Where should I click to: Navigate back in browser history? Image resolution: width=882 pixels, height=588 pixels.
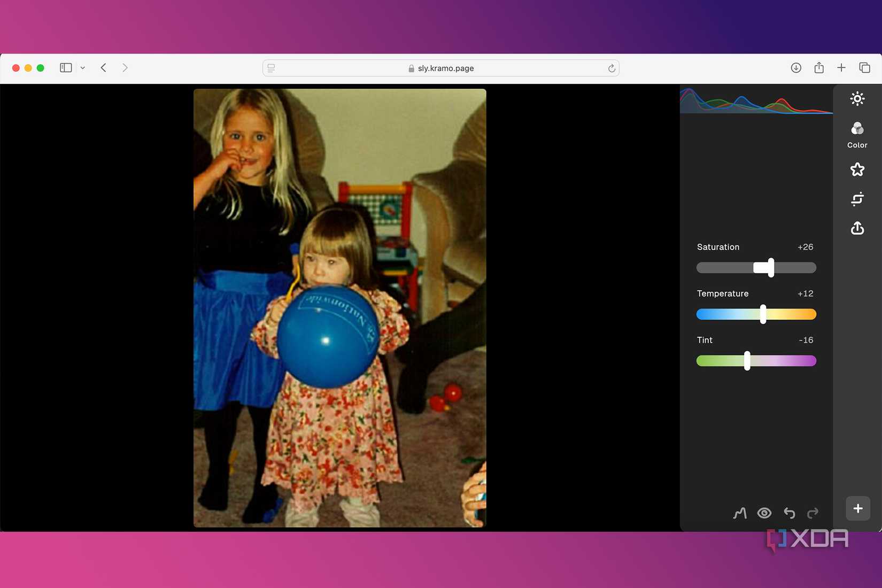coord(103,67)
